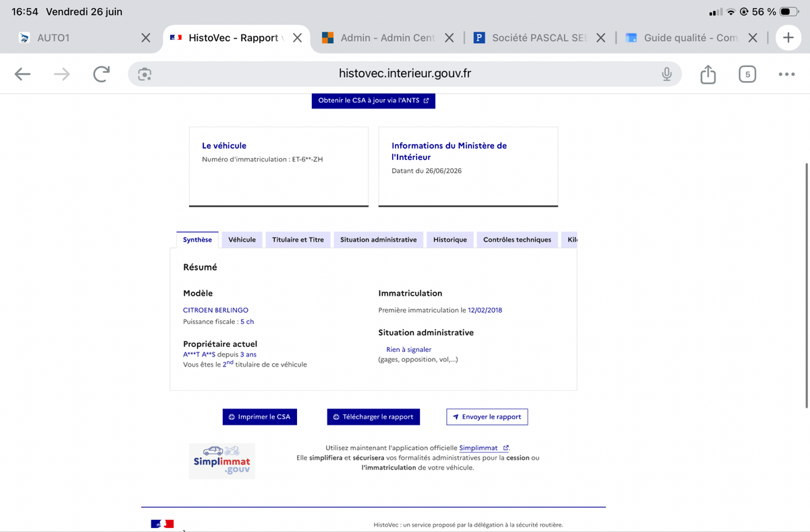Viewport: 810px width, 532px height.
Task: Click the Envoyer le rapport button
Action: 487,417
